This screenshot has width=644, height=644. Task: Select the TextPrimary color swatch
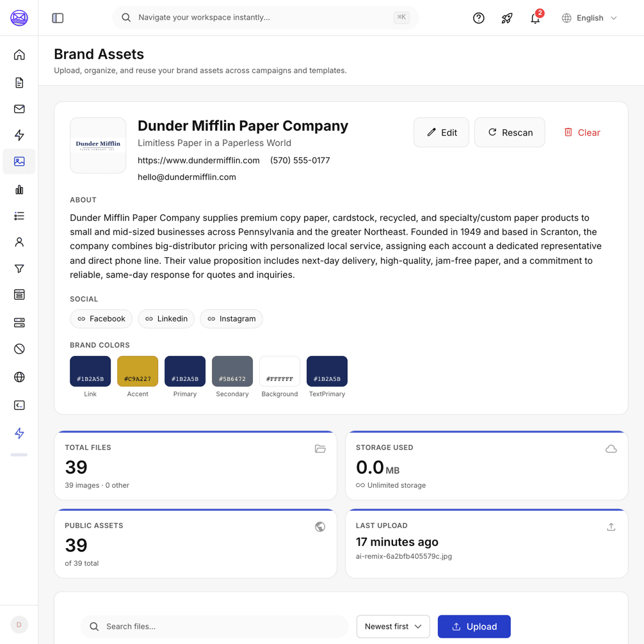point(327,371)
